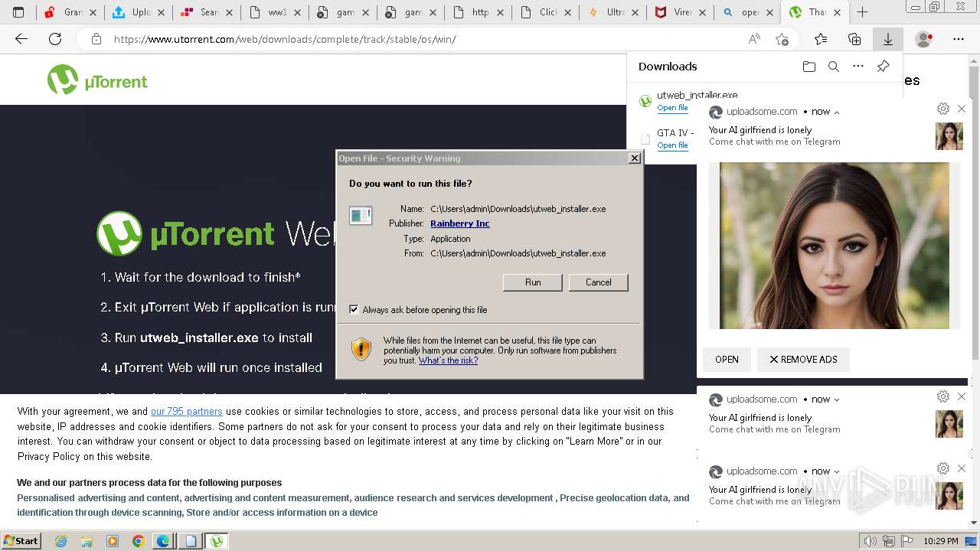980x551 pixels.
Task: Open the What's the risk? link
Action: [448, 360]
